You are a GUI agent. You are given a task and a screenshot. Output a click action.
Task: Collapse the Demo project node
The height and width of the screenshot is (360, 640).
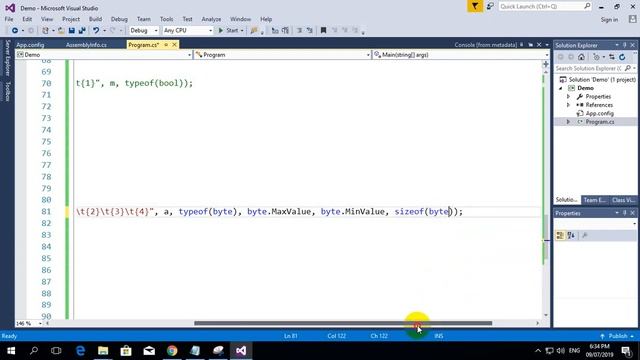point(561,88)
